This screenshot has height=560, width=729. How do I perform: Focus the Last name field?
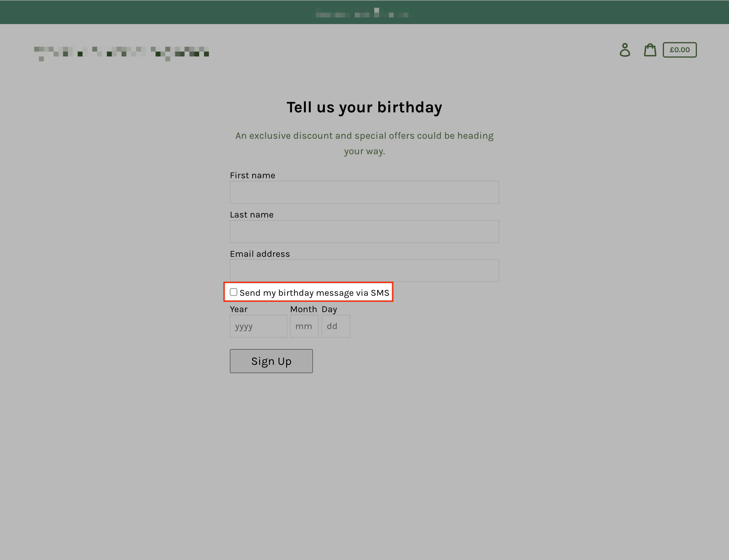(364, 232)
